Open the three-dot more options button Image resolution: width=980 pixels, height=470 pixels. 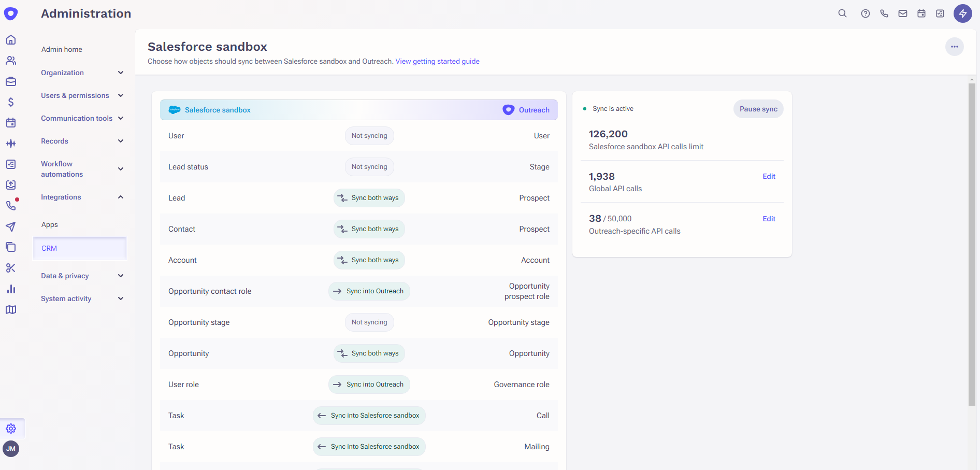[955, 47]
